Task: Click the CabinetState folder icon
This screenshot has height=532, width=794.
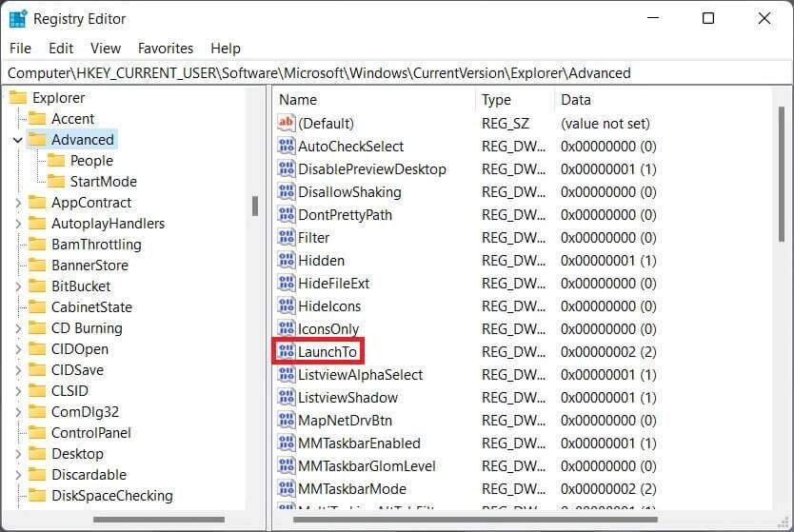Action: (37, 306)
